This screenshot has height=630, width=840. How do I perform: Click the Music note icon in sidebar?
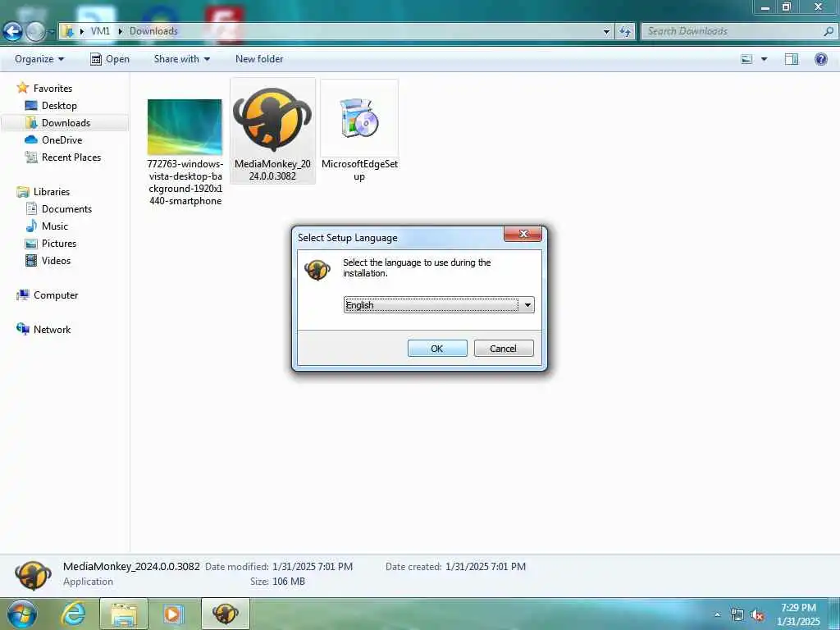click(31, 226)
